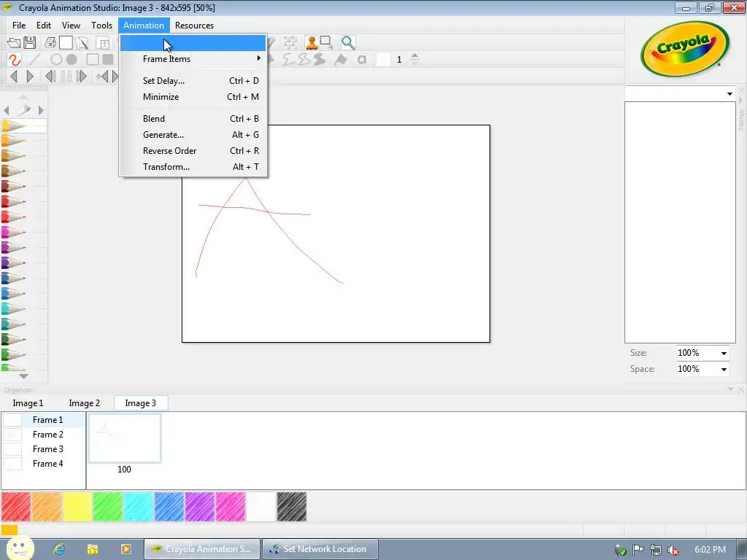Viewport: 747px width, 560px height.
Task: Open the Resources menu
Action: coord(194,26)
